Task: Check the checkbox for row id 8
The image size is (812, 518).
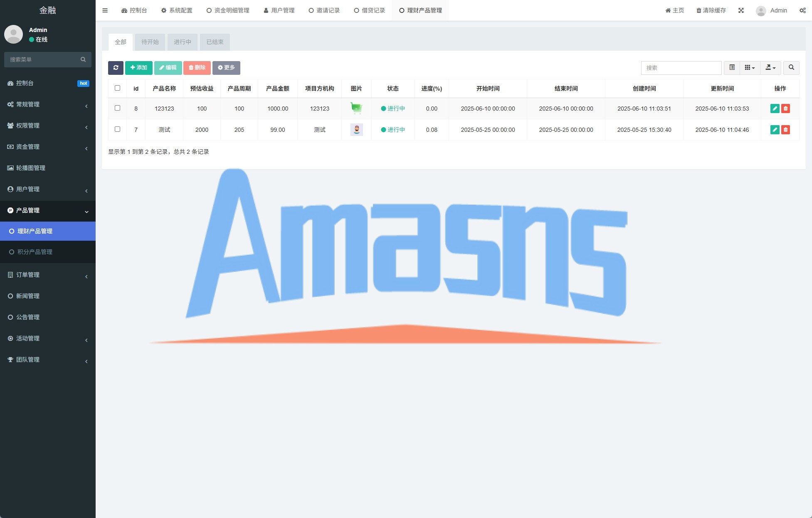Action: pyautogui.click(x=117, y=108)
